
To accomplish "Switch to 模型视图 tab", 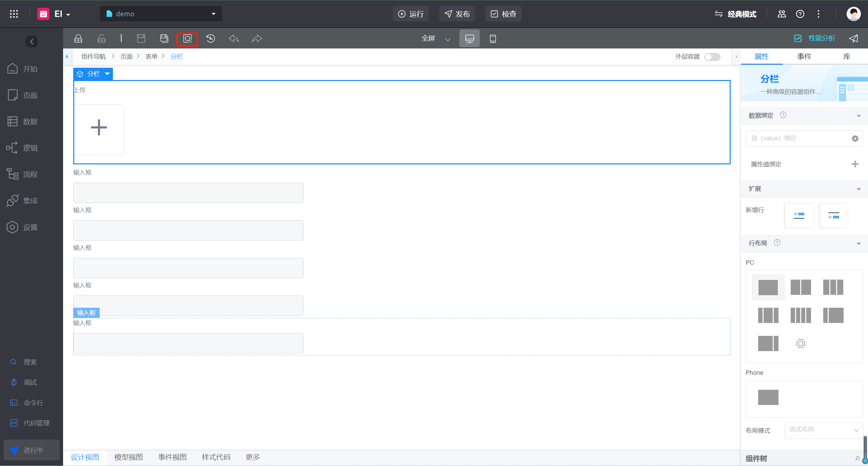I will pyautogui.click(x=129, y=457).
